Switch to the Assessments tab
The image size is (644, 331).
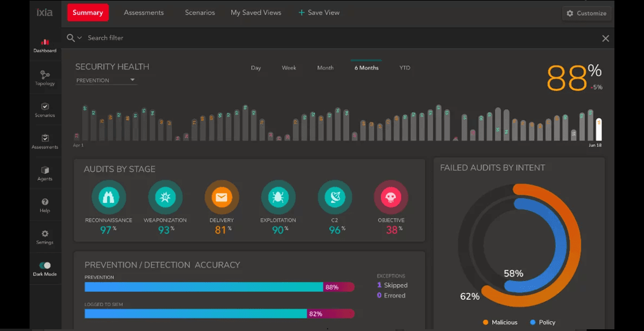tap(144, 13)
